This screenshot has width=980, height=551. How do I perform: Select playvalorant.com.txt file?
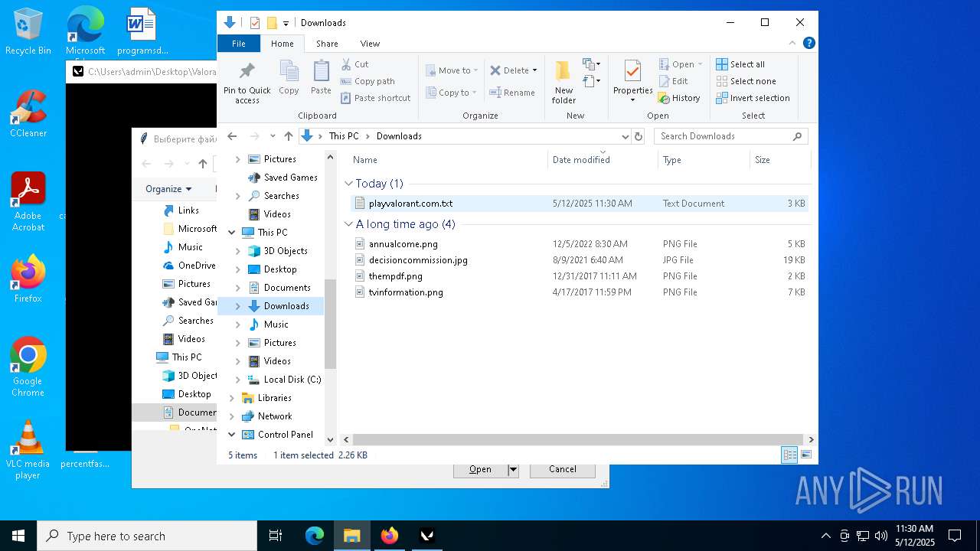click(x=579, y=204)
